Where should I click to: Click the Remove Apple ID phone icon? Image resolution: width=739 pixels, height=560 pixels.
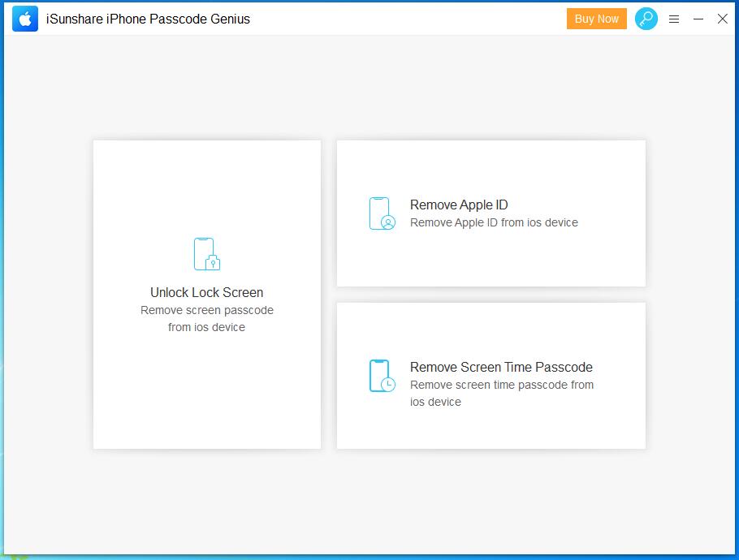click(x=381, y=213)
